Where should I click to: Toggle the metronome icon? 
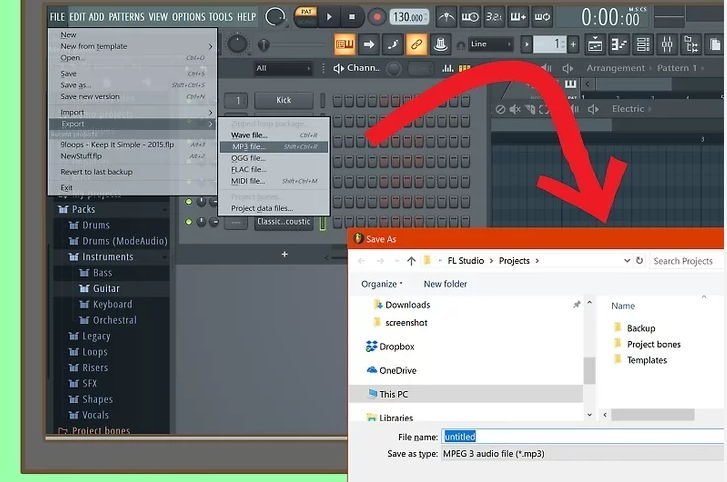point(446,18)
